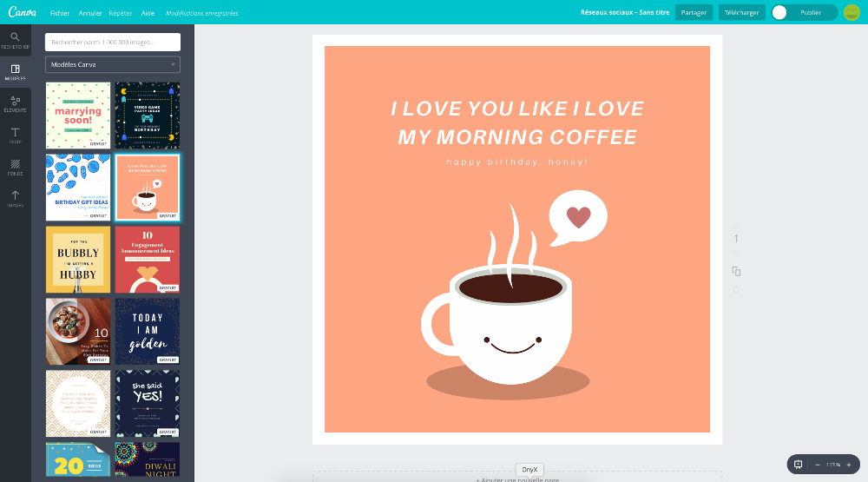Viewport: 868px width, 482px height.
Task: Click Répéter to redo
Action: click(120, 13)
